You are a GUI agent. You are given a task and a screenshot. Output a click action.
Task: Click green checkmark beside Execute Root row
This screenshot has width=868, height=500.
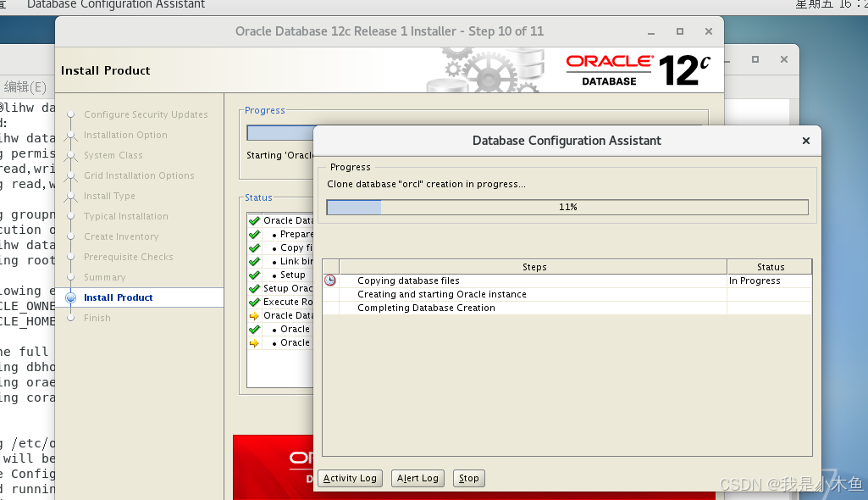[255, 302]
